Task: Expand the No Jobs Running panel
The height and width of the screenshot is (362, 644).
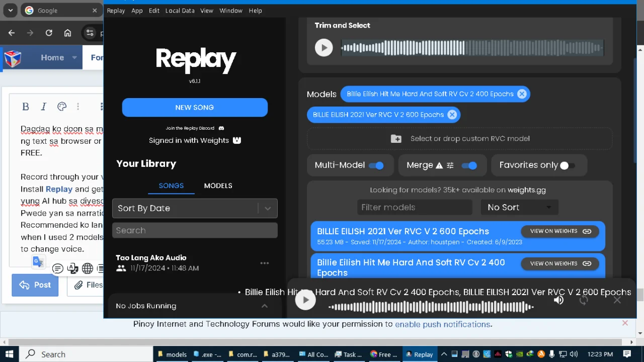Action: [x=265, y=306]
